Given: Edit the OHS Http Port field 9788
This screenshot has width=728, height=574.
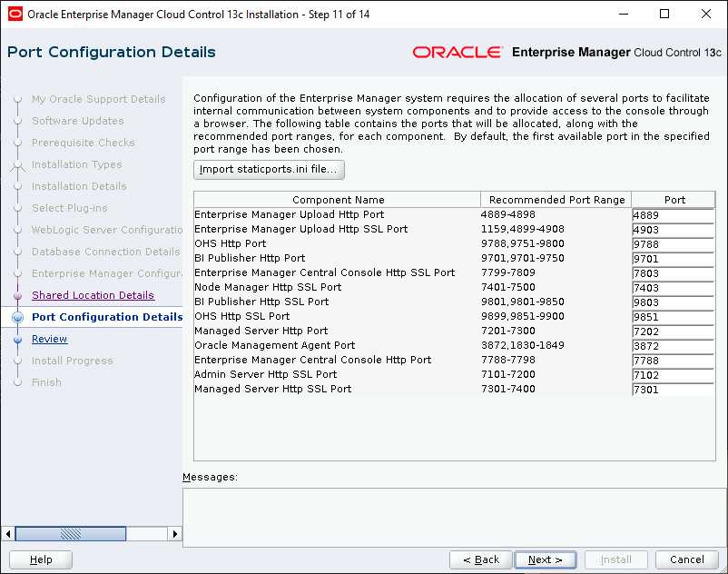Looking at the screenshot, I should (673, 244).
